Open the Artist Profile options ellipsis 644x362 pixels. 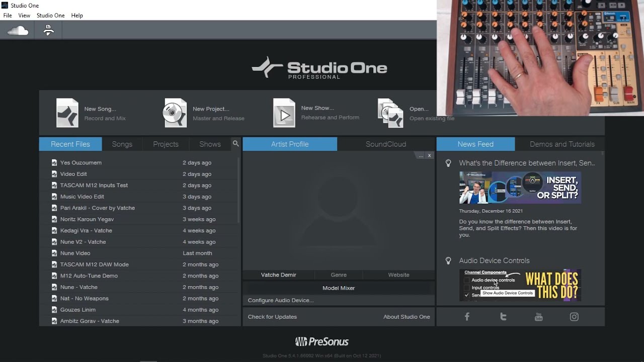(421, 156)
